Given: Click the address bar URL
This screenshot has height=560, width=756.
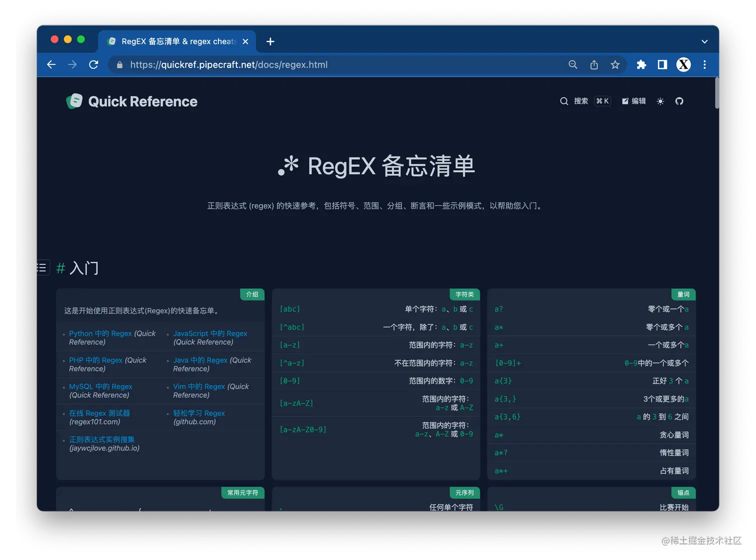Looking at the screenshot, I should tap(229, 65).
